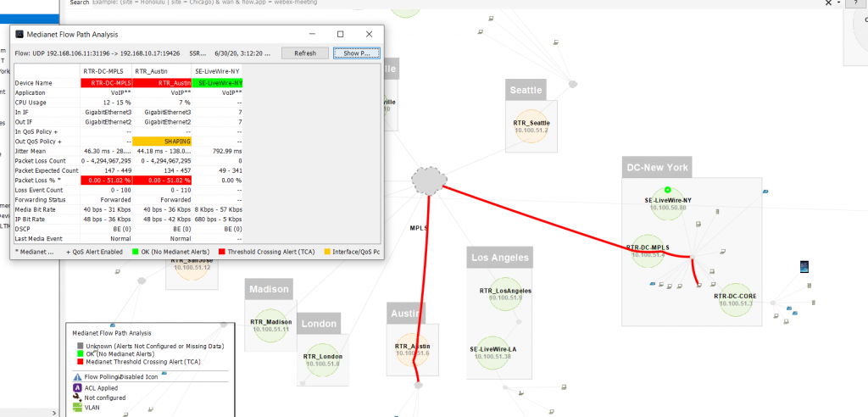Click the Not configured legend icon
Screen dimensions: 868x417
coord(77,398)
